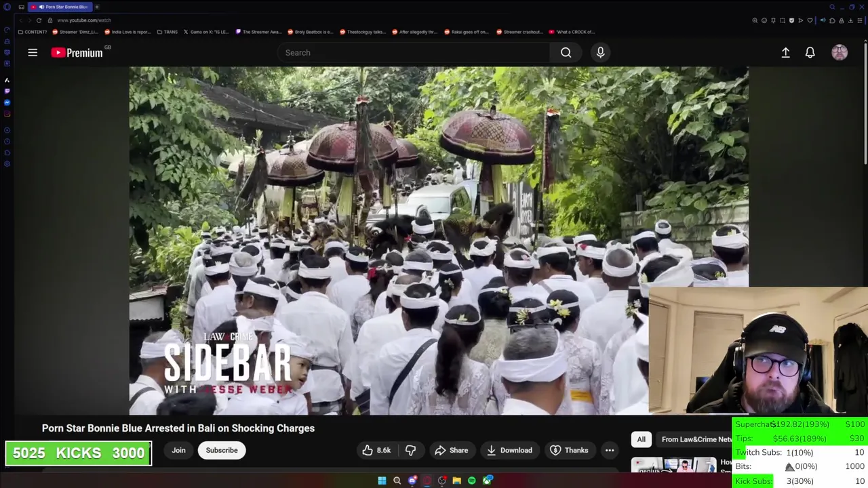Open Spotify from the taskbar
The width and height of the screenshot is (868, 488).
tap(471, 481)
